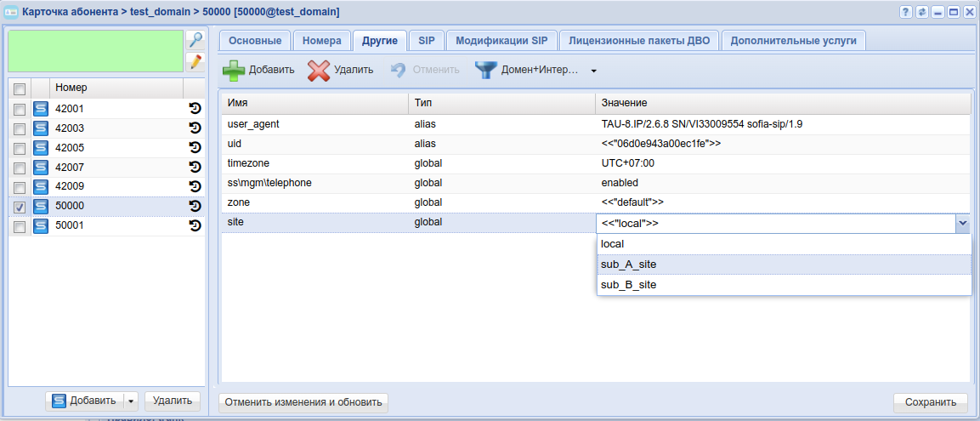Click Отменить изменения и обновить button
Image resolution: width=980 pixels, height=421 pixels.
(x=303, y=402)
